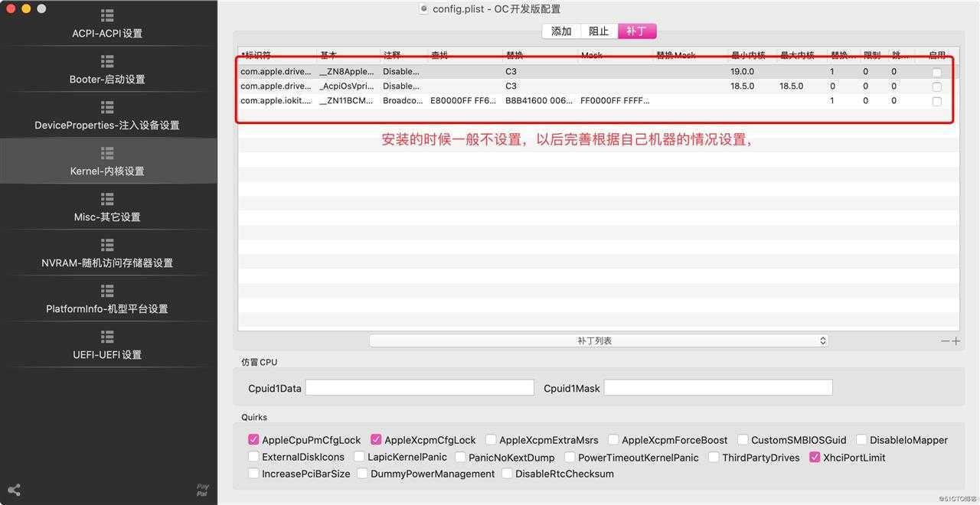Open the NVRAM settings sidebar icon
Screen dimensions: 980x505
pyautogui.click(x=107, y=245)
